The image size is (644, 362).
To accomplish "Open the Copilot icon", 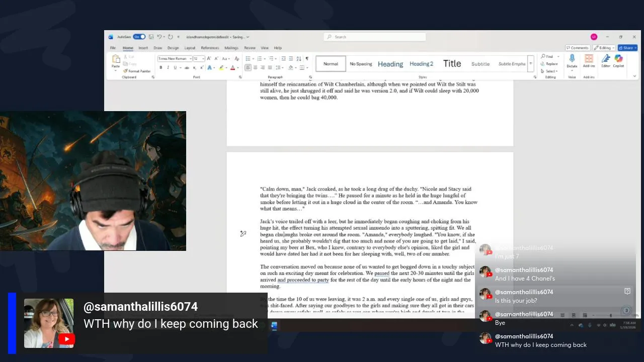I will coord(618,58).
